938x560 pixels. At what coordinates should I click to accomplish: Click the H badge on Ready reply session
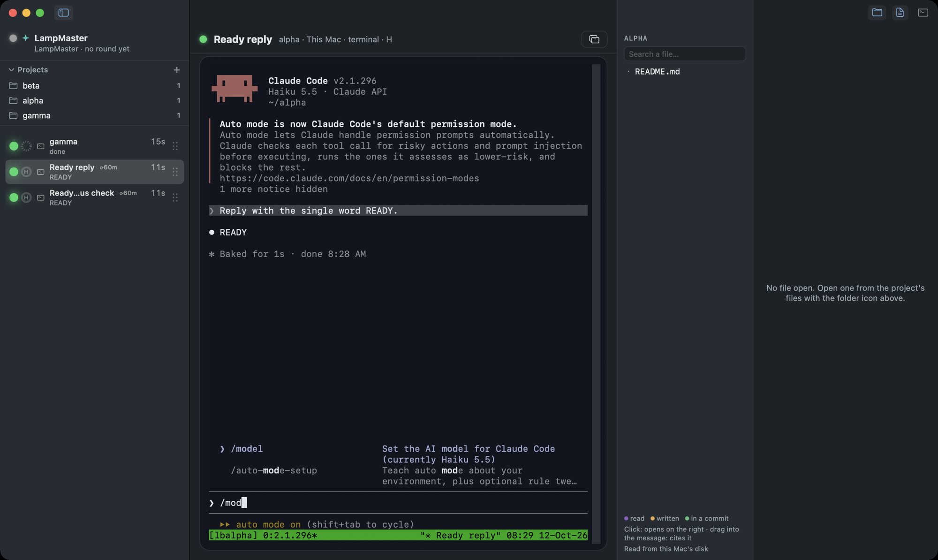[x=26, y=172]
